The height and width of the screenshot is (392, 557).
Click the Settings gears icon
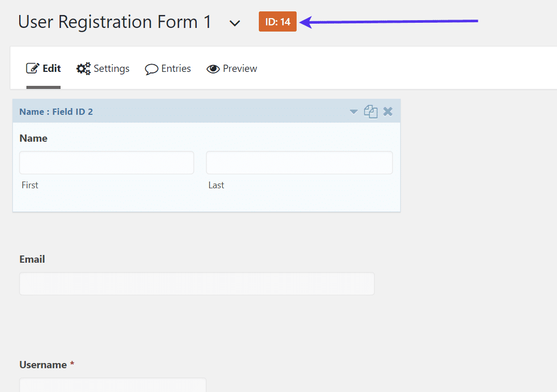83,68
